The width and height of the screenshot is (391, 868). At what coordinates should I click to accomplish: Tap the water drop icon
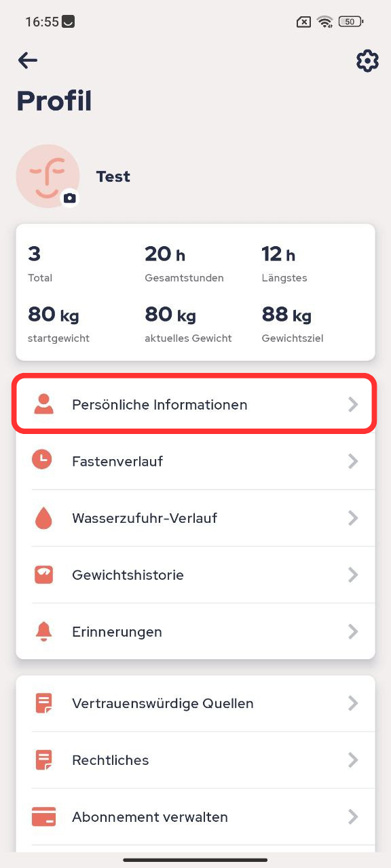43,518
